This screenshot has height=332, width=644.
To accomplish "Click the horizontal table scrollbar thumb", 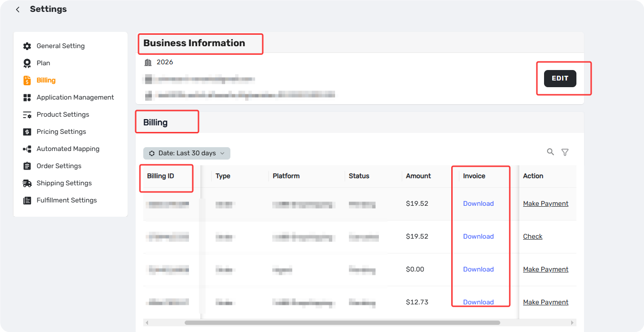I will tap(342, 323).
